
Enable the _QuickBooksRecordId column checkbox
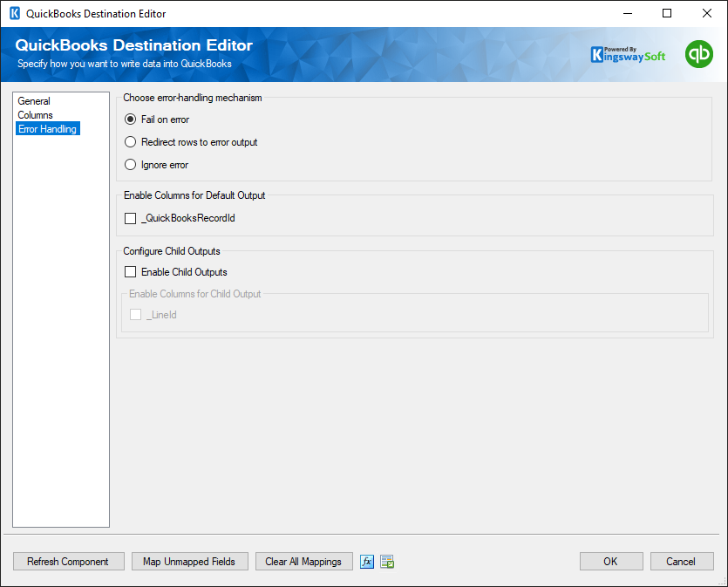[131, 218]
